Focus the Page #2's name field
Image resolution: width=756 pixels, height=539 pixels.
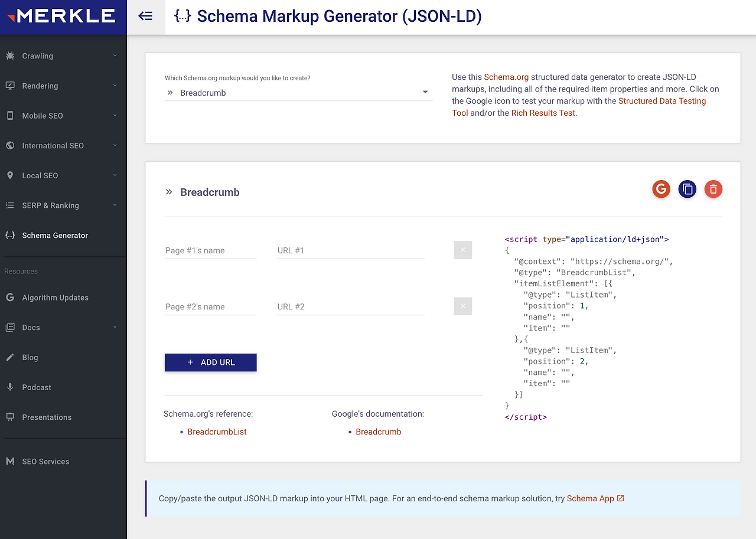coord(211,306)
